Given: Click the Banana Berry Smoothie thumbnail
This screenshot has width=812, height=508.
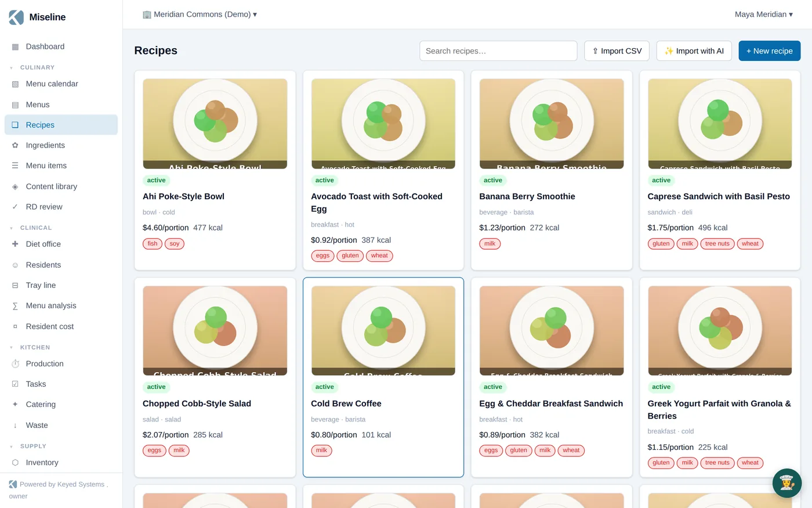Looking at the screenshot, I should (552, 124).
